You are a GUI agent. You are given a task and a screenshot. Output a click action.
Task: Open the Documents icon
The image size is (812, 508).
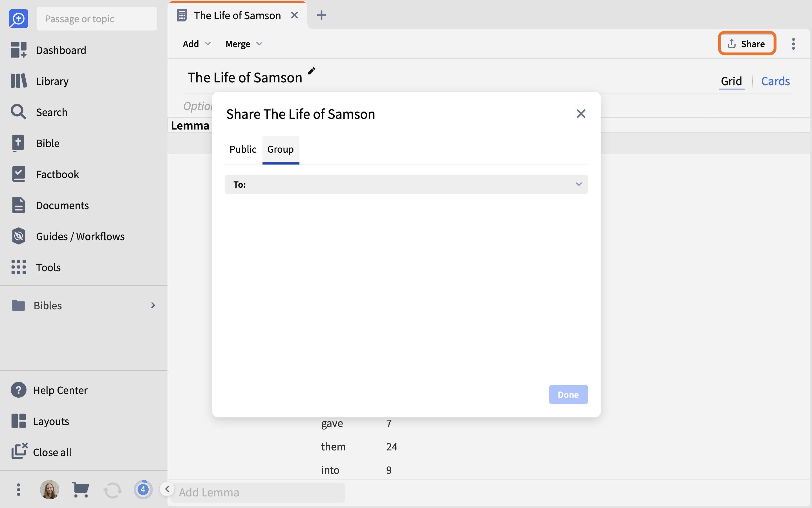(18, 205)
